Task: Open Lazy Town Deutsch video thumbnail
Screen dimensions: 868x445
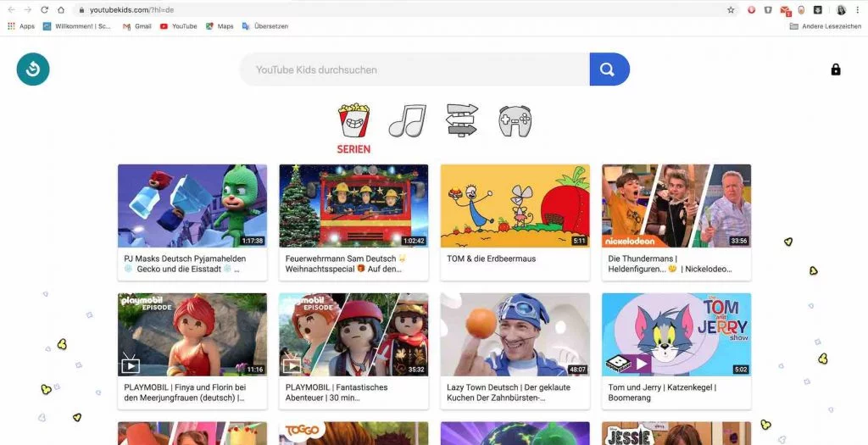Action: 515,334
